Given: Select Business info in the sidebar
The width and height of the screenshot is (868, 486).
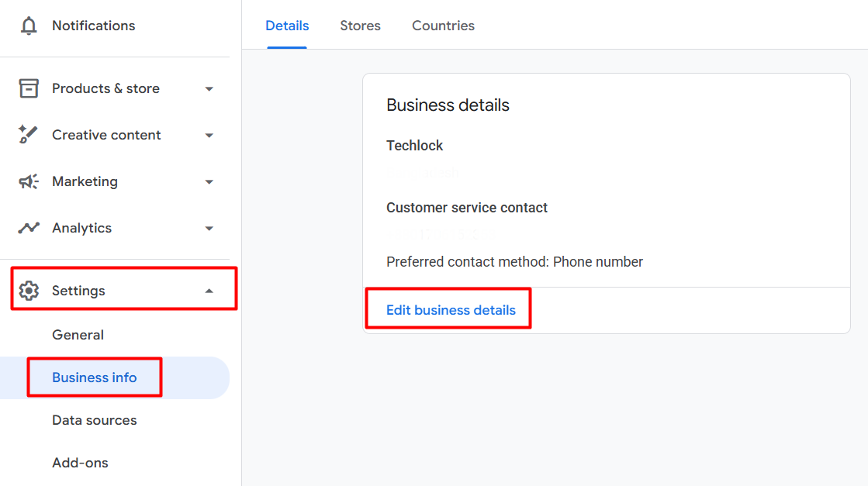Looking at the screenshot, I should [95, 377].
